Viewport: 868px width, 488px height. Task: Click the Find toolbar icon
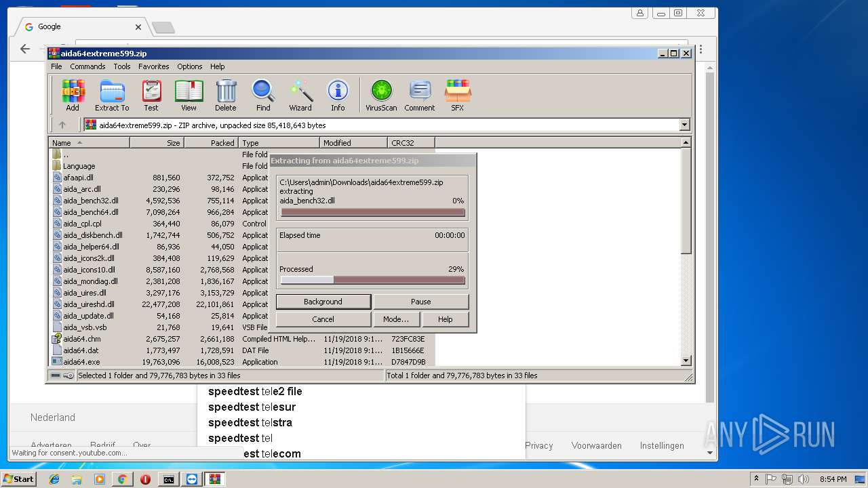click(263, 96)
